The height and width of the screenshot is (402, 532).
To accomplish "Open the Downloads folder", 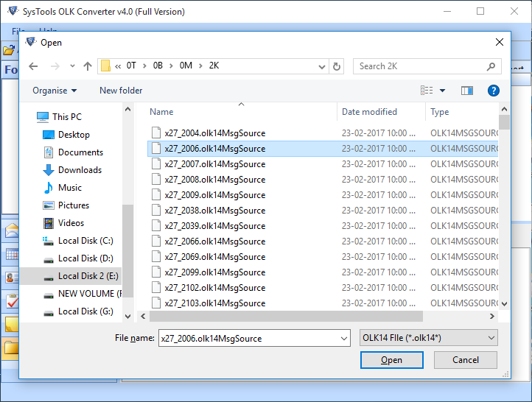I will [72, 170].
